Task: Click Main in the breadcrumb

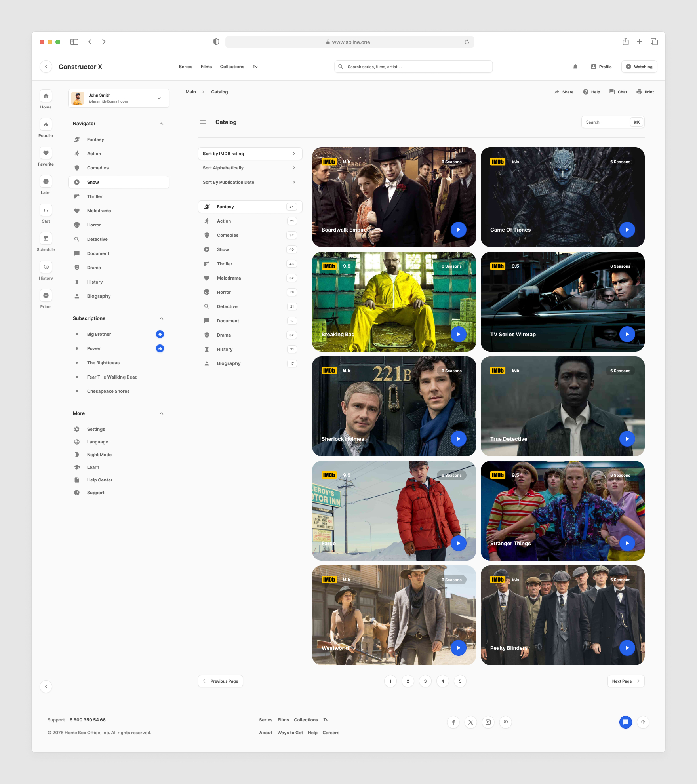Action: 190,92
